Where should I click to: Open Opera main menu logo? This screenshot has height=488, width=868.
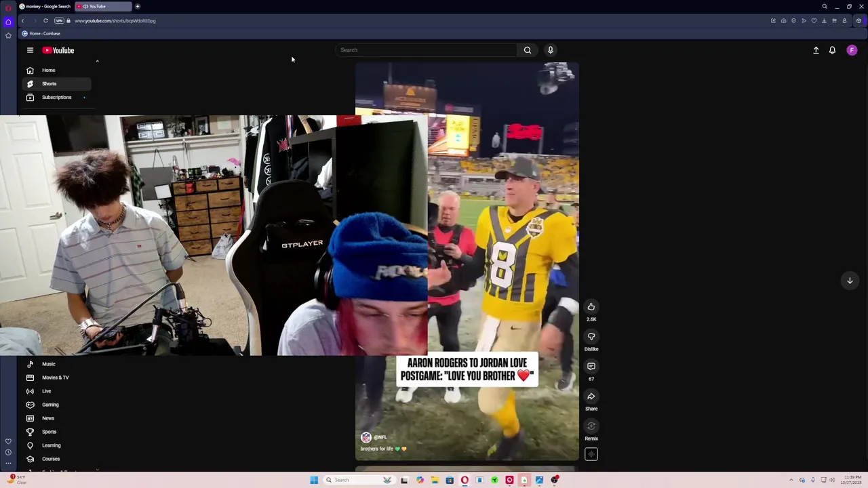click(8, 8)
